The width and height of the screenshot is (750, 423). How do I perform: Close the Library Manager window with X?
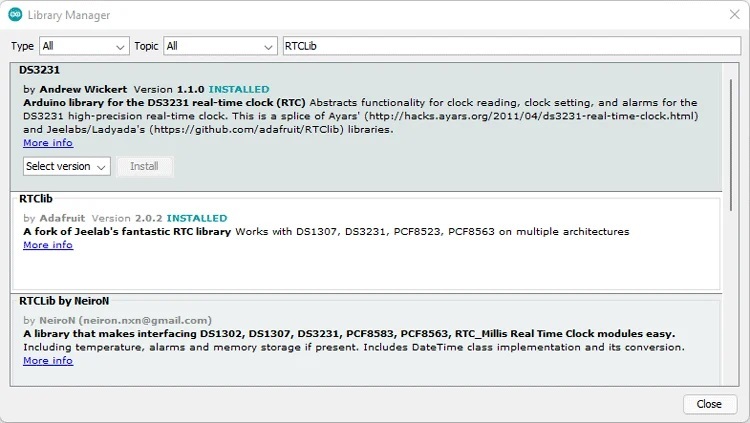tap(735, 15)
